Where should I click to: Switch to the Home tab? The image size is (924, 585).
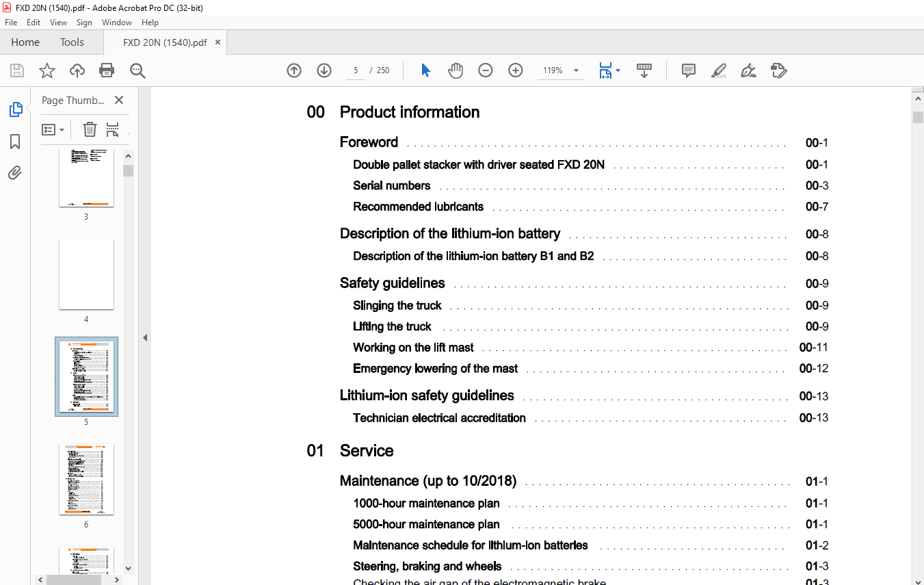pyautogui.click(x=25, y=42)
